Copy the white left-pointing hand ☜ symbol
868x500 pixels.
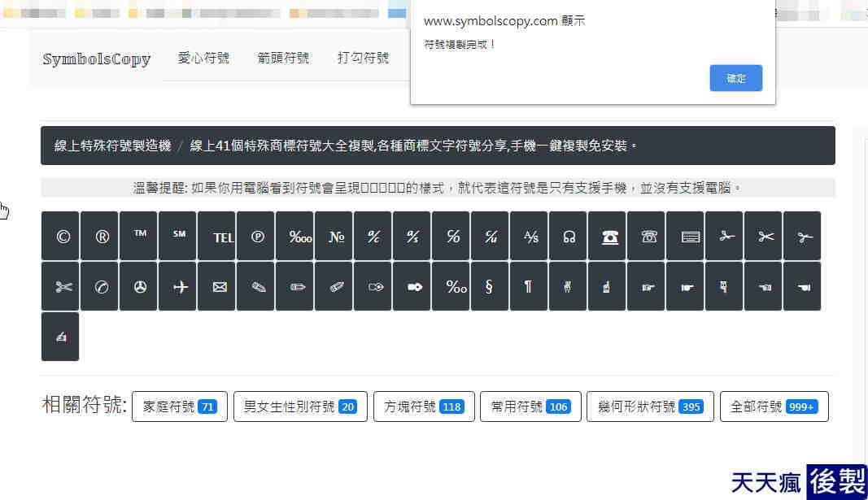[763, 286]
